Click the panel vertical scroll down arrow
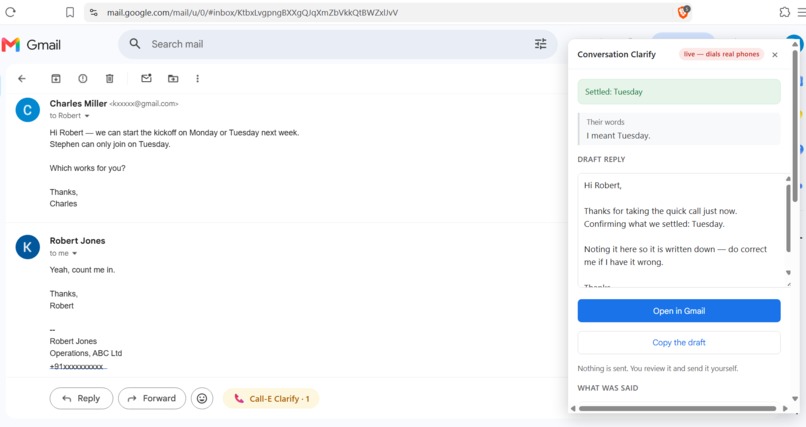Image resolution: width=806 pixels, height=427 pixels. tap(795, 399)
